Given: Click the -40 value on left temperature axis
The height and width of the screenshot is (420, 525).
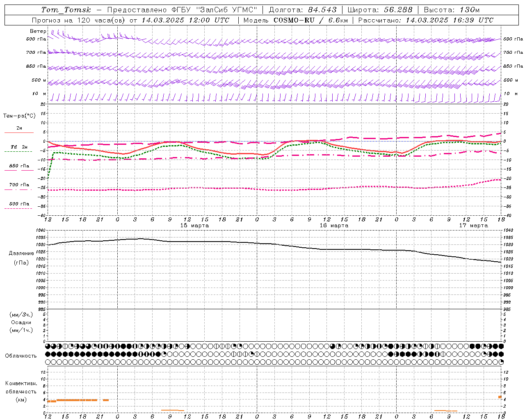Looking at the screenshot, I should [x=42, y=215].
